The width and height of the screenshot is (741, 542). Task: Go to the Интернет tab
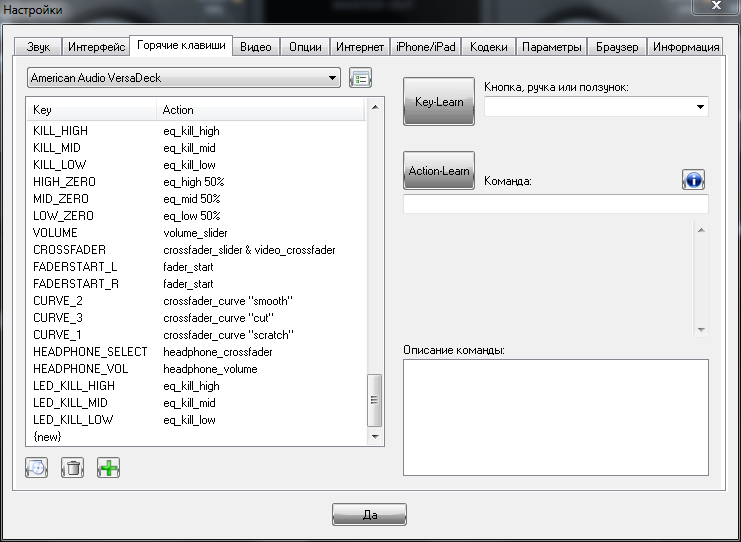tap(360, 47)
